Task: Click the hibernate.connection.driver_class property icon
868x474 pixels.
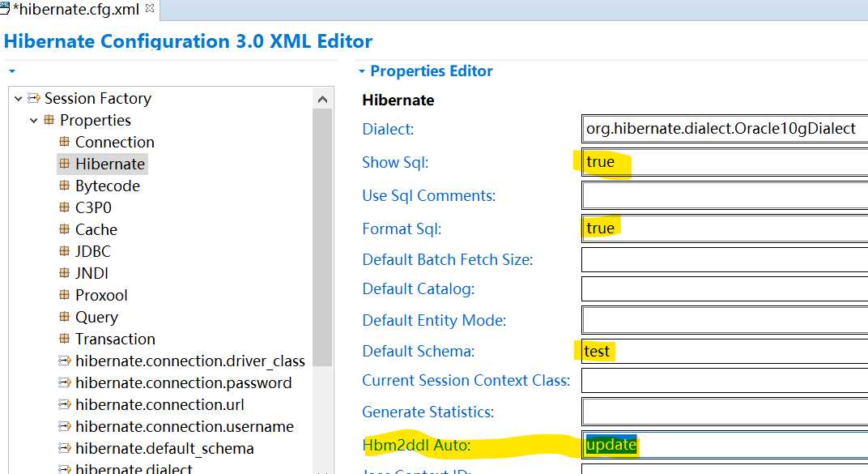Action: click(x=65, y=361)
